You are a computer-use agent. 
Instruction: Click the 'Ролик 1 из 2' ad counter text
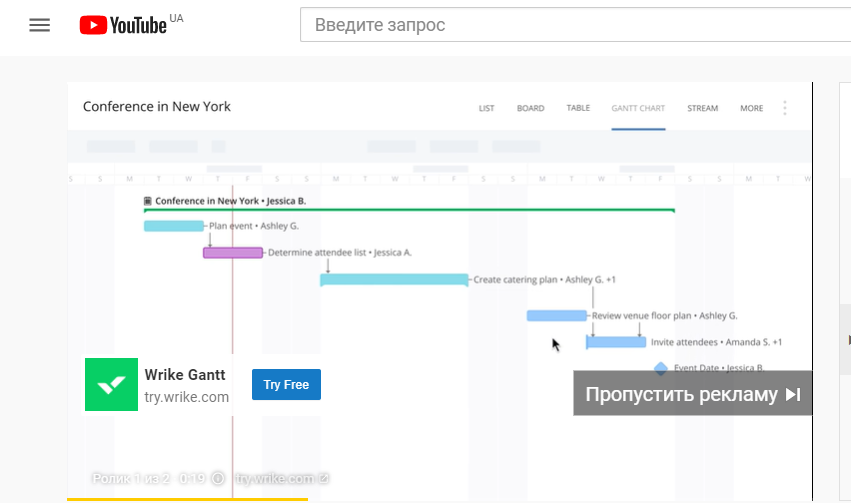click(131, 479)
